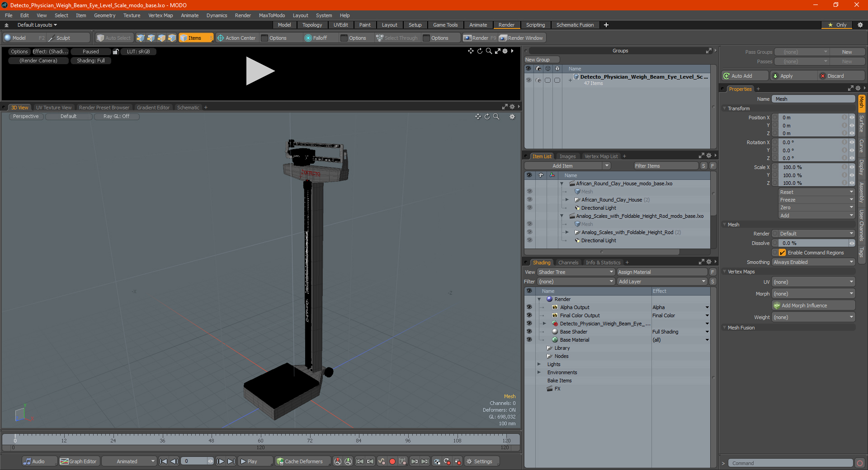Image resolution: width=868 pixels, height=470 pixels.
Task: Open the Texture menu
Action: (132, 15)
